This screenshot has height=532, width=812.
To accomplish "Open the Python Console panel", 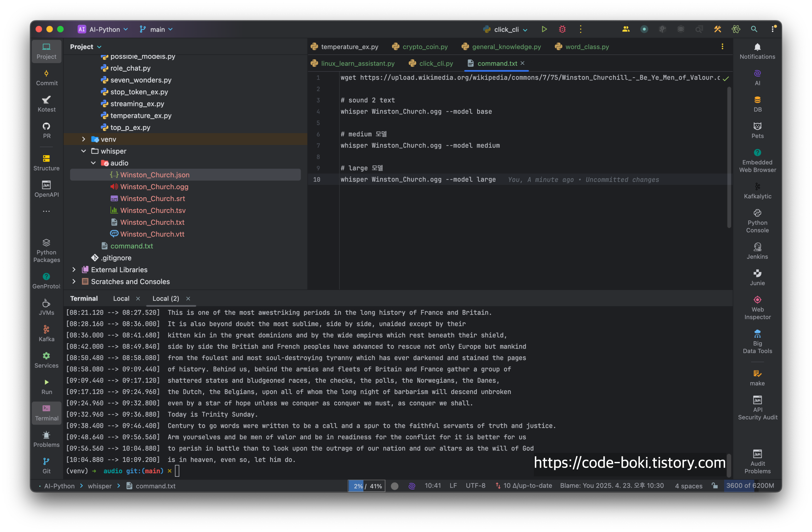I will 757,221.
